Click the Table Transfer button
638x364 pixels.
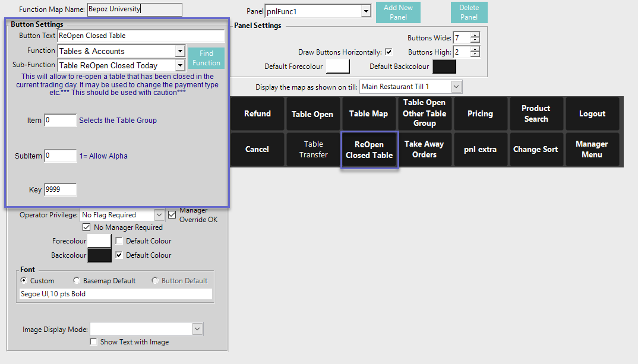click(x=312, y=149)
